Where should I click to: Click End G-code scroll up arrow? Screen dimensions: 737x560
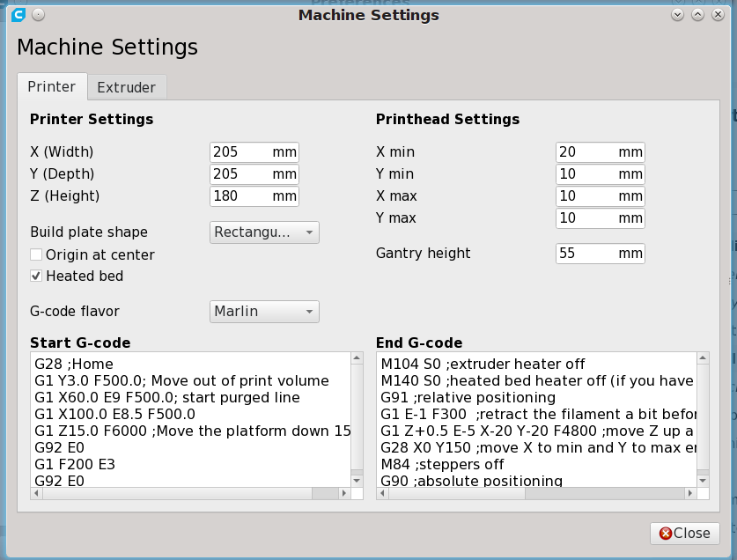pyautogui.click(x=703, y=358)
